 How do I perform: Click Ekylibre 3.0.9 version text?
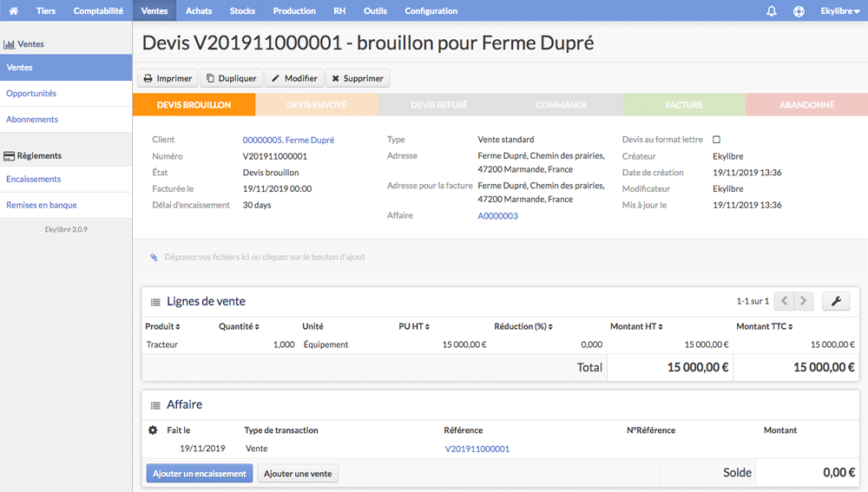(66, 229)
